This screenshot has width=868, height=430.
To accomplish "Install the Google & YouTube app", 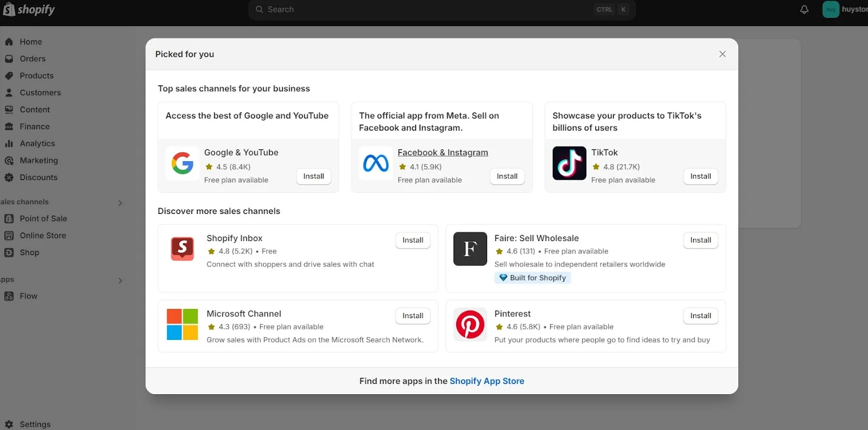I will click(x=314, y=176).
